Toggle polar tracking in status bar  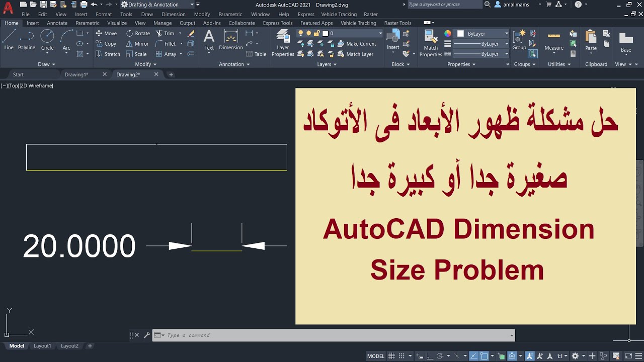(439, 356)
